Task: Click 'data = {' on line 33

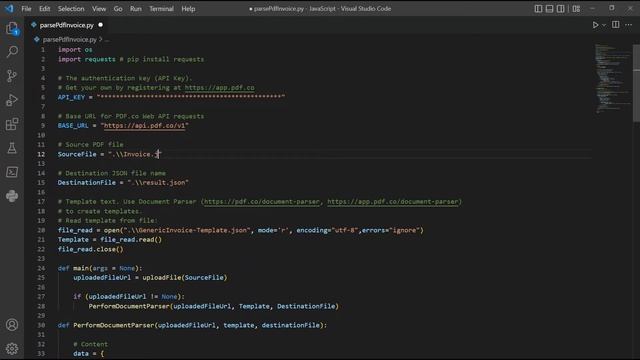Action: click(89, 354)
